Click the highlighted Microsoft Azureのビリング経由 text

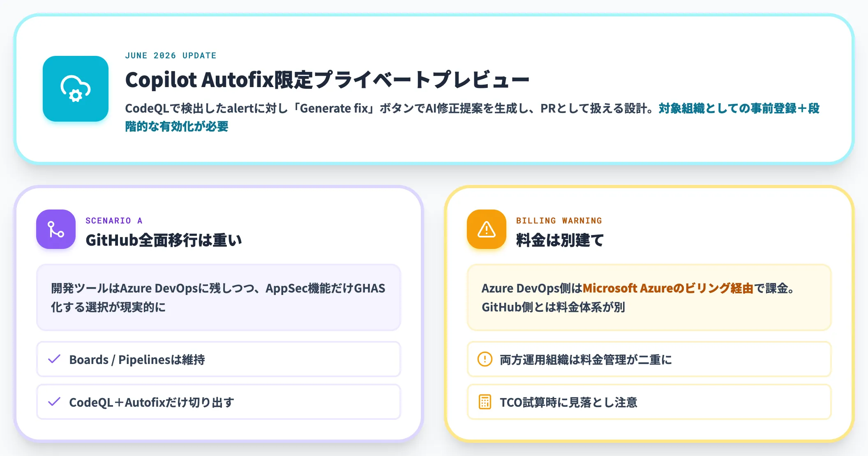pos(668,288)
